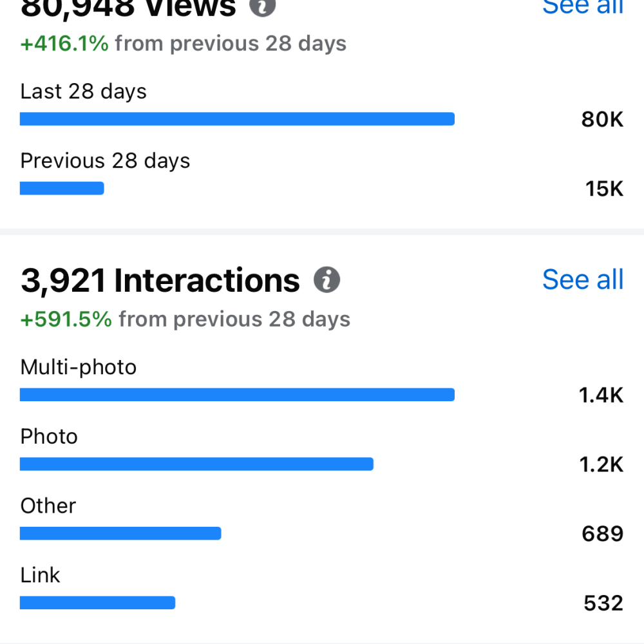Viewport: 644px width, 644px height.
Task: Tap the Multi-photo label
Action: (79, 367)
